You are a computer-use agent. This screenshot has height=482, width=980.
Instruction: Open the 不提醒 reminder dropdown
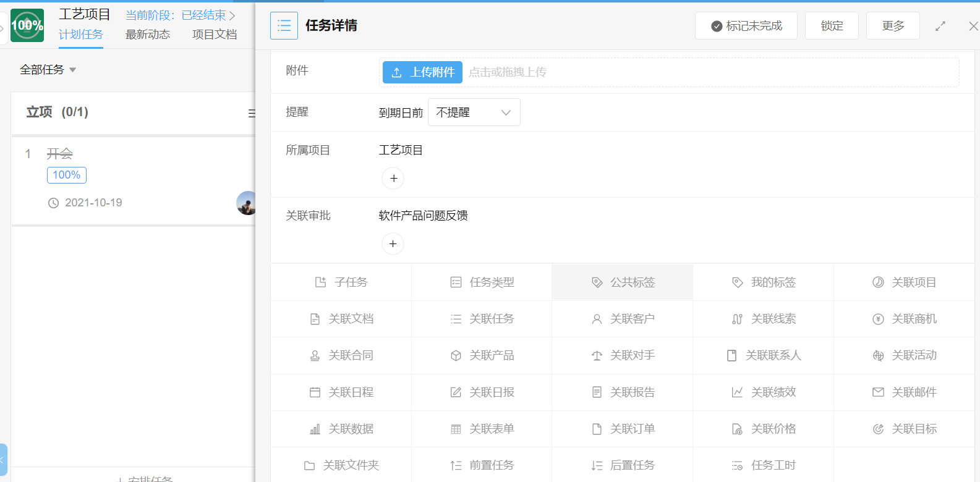474,112
